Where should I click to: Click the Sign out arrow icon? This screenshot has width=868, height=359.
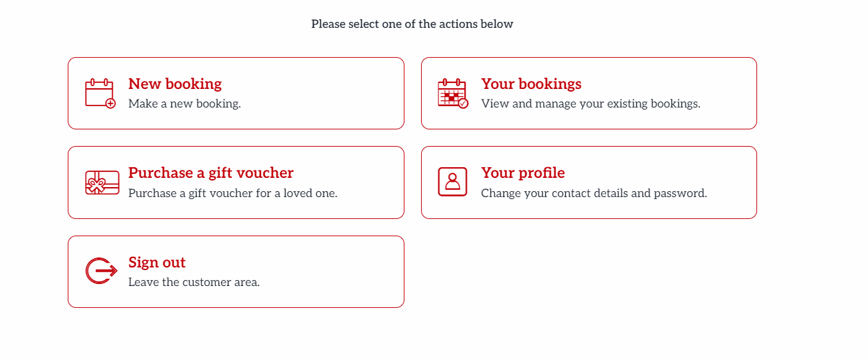tap(102, 271)
